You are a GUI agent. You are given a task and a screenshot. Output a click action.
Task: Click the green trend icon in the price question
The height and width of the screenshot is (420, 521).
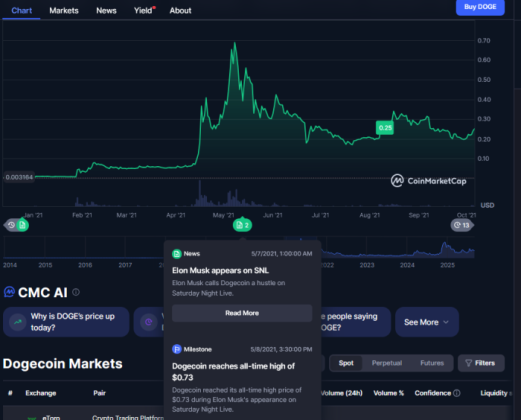click(x=18, y=322)
